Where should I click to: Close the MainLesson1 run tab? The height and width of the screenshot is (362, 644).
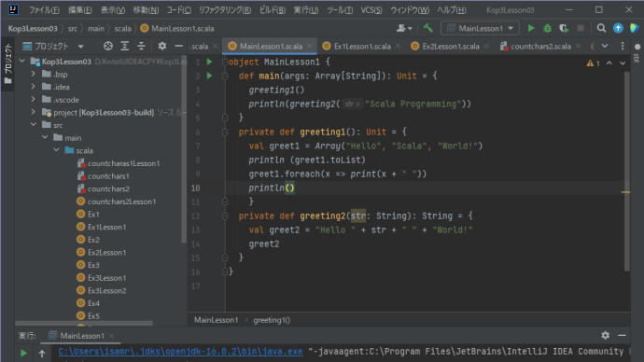[111, 336]
